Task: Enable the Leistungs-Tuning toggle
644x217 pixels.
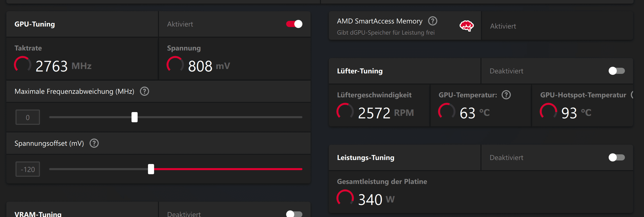Action: (617, 157)
